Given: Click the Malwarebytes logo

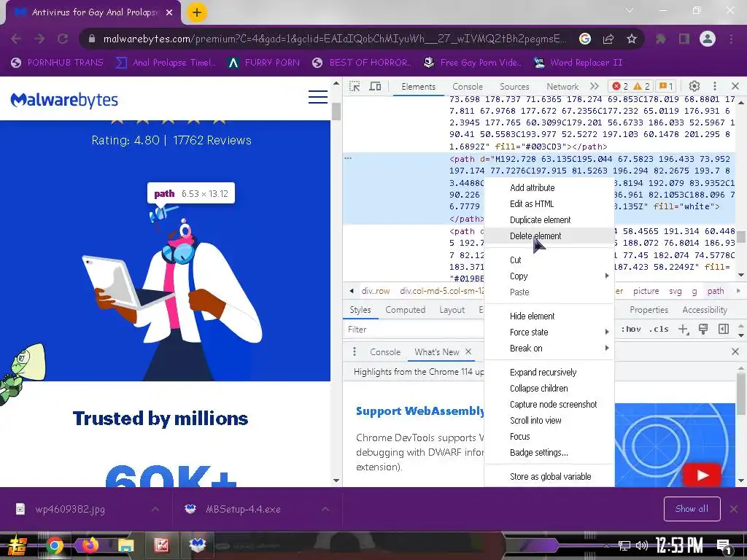Looking at the screenshot, I should click(64, 100).
